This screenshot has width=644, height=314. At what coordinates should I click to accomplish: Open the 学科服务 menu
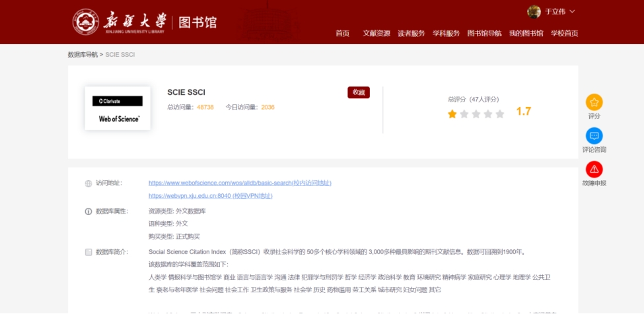click(446, 34)
